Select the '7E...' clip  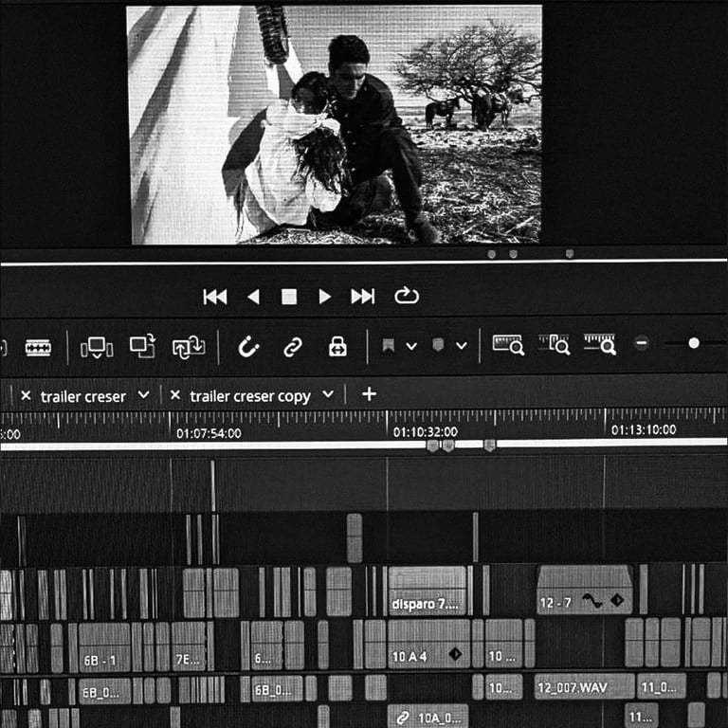click(x=189, y=646)
